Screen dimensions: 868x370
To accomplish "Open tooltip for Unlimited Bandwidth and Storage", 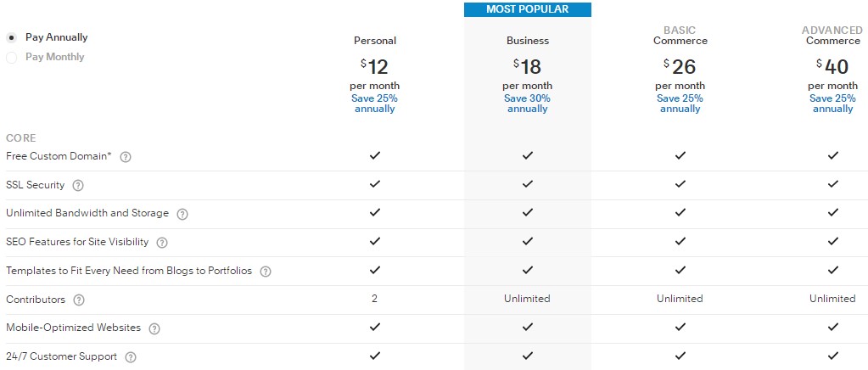I will click(182, 214).
